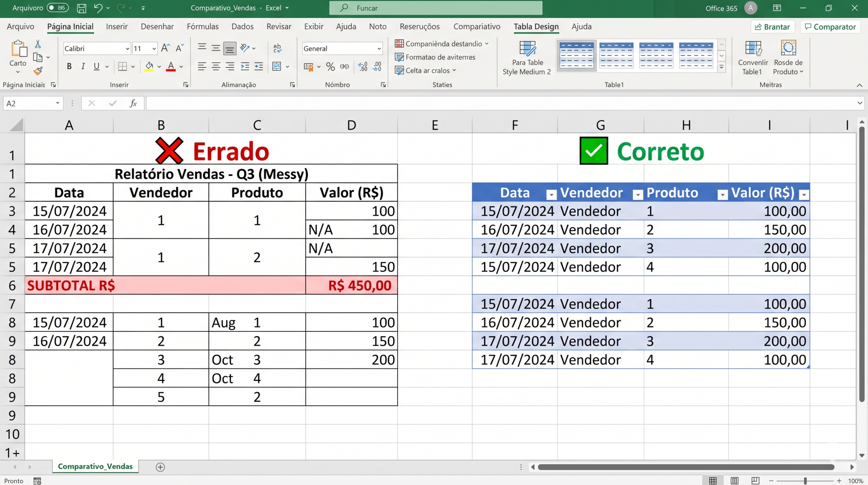The width and height of the screenshot is (868, 485).
Task: Click the Wrap Text icon
Action: tap(277, 48)
